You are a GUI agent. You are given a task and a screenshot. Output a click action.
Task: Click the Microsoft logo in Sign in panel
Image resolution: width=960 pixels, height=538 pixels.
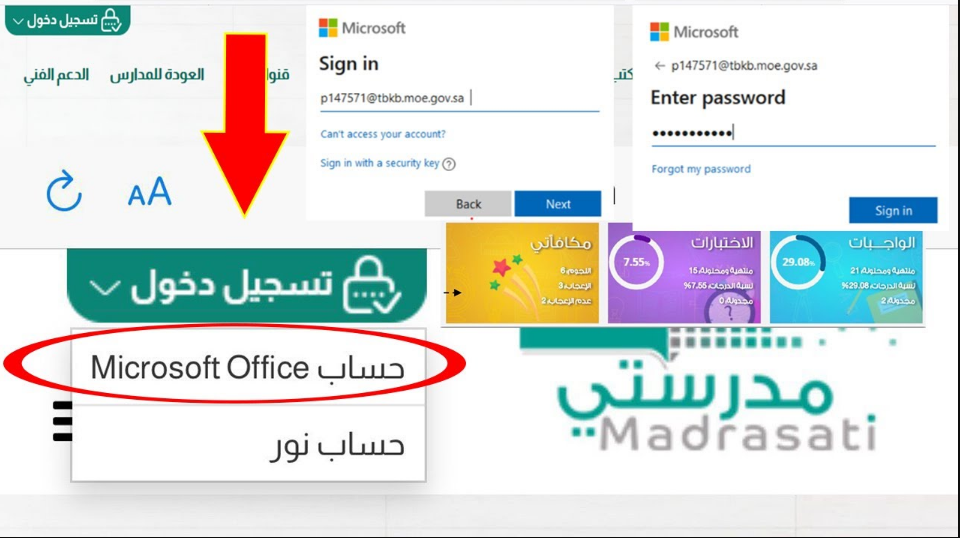[328, 28]
